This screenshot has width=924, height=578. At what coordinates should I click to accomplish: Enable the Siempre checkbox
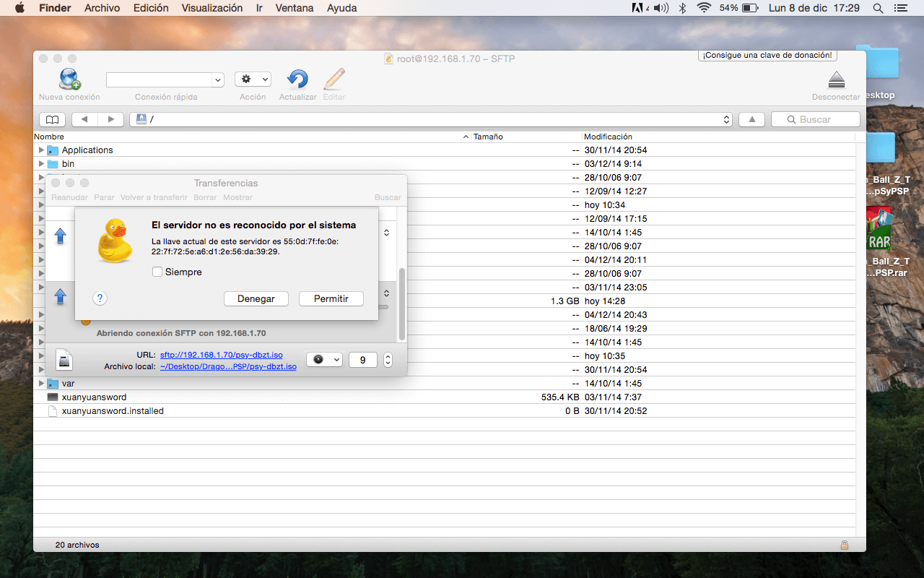157,272
